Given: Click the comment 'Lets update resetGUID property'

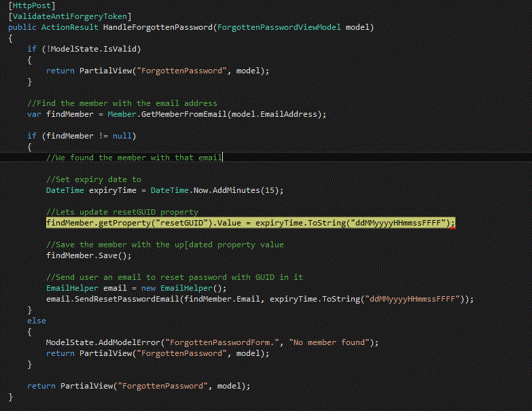Looking at the screenshot, I should 122,212.
